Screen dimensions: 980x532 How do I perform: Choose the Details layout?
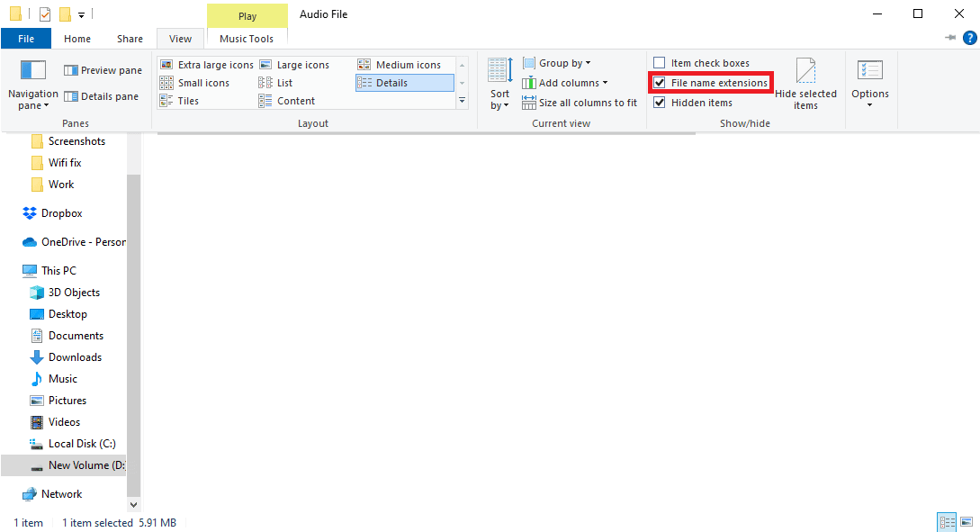pos(404,83)
